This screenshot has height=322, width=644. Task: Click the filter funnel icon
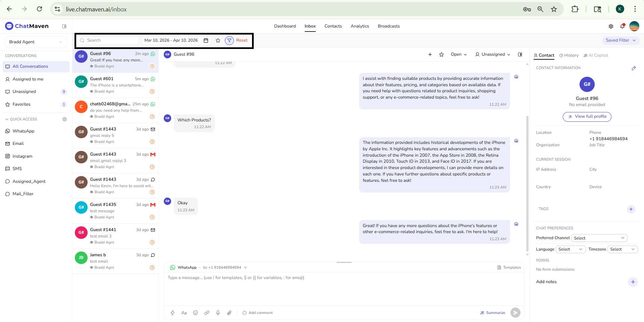(x=229, y=41)
